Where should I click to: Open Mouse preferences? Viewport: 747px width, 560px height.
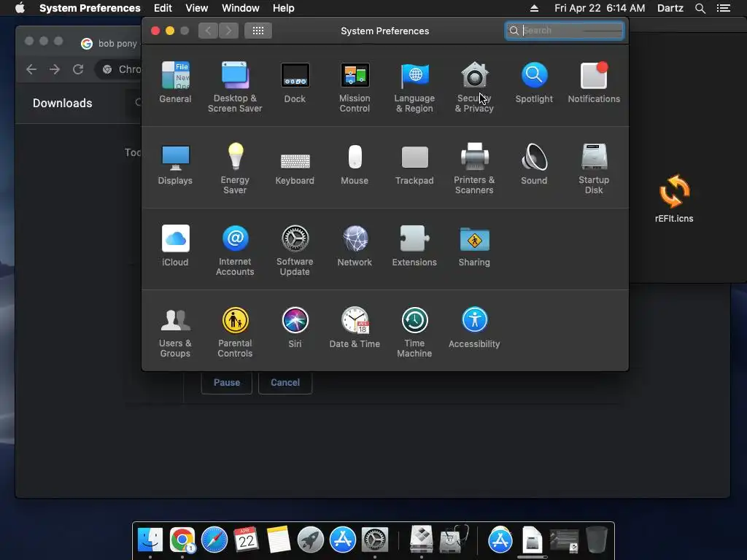click(x=355, y=165)
